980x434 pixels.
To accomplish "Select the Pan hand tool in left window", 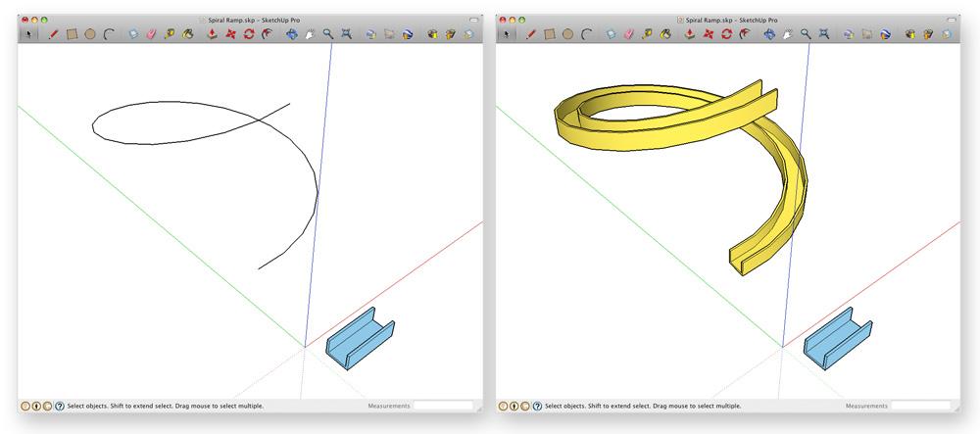I will pyautogui.click(x=310, y=33).
